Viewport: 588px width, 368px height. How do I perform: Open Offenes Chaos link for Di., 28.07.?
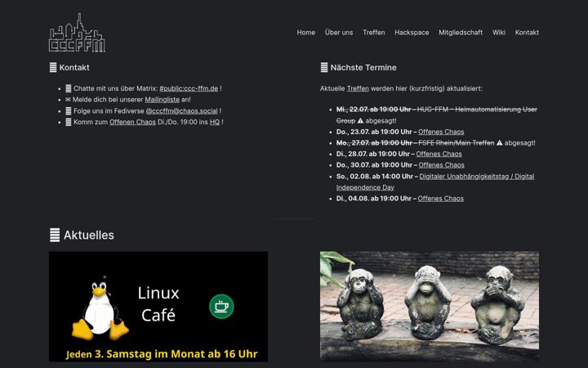(x=439, y=154)
